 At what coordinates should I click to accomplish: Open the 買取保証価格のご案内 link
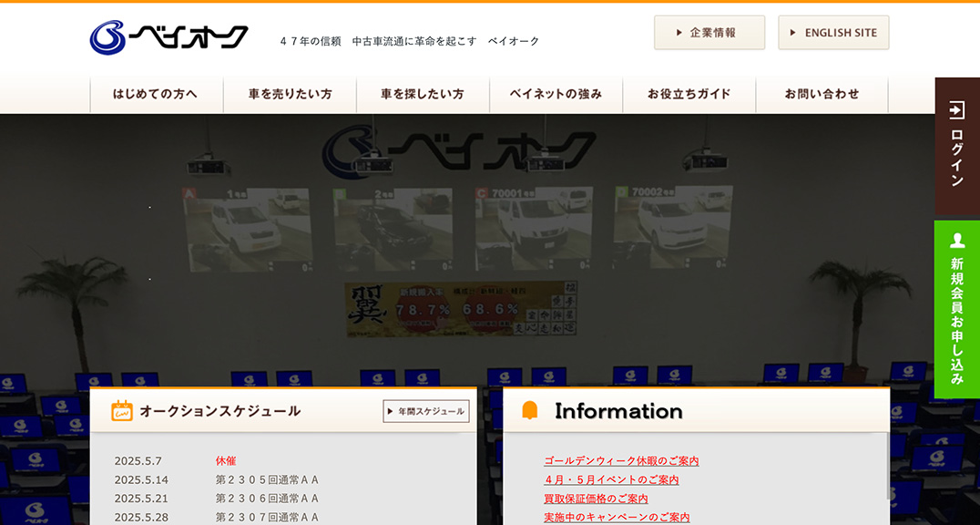coord(596,499)
